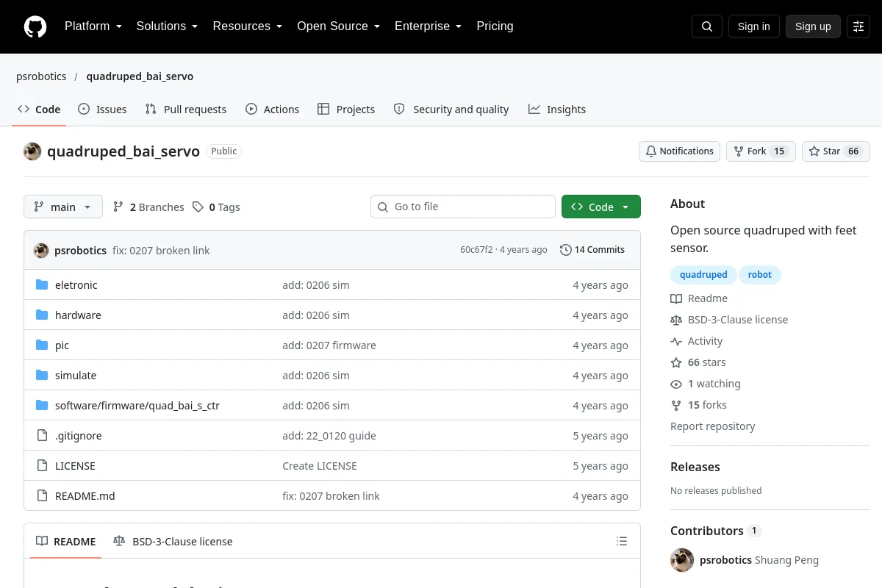This screenshot has width=882, height=588.
Task: Expand the main branch dropdown
Action: pyautogui.click(x=63, y=207)
